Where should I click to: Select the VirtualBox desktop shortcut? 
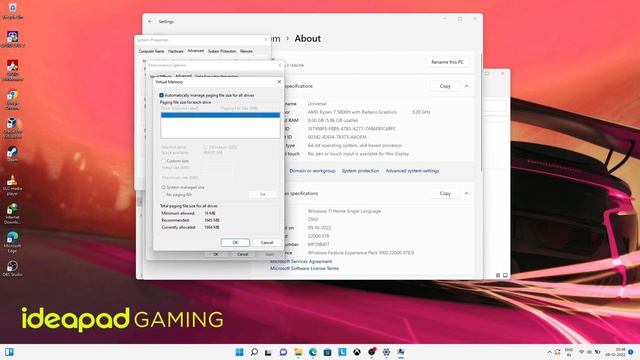pos(12,128)
